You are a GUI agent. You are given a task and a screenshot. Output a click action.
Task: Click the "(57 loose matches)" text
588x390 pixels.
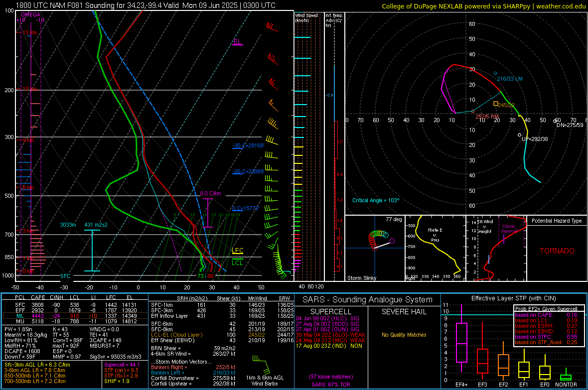tap(331, 377)
